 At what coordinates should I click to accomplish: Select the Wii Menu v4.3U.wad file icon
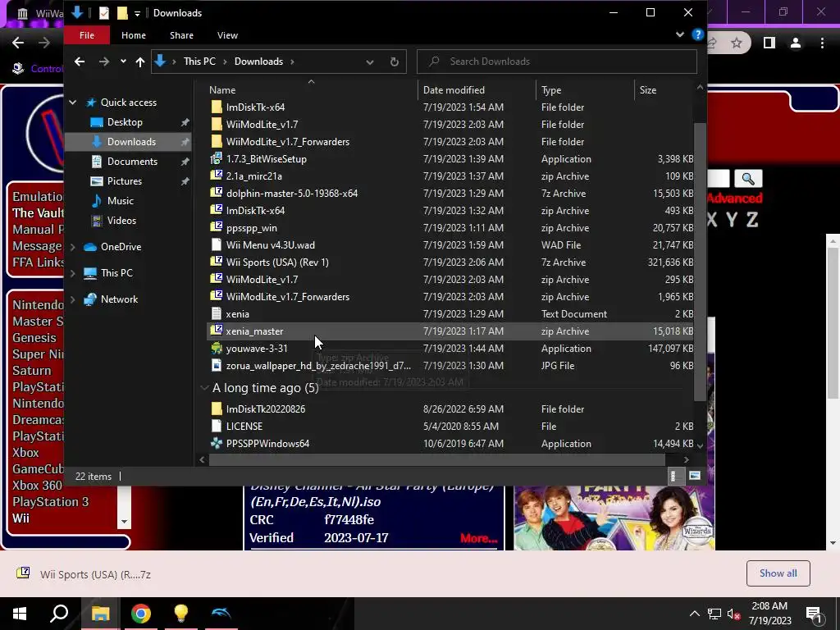pos(216,244)
